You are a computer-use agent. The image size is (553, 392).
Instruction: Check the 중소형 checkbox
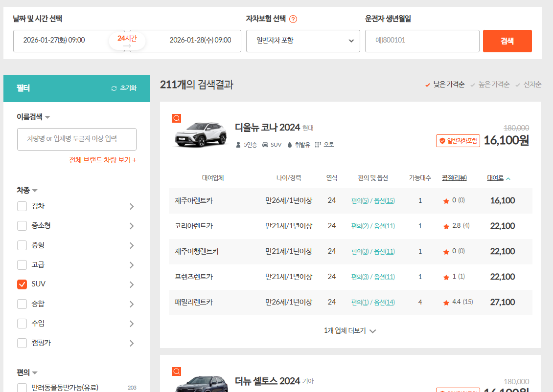point(22,226)
